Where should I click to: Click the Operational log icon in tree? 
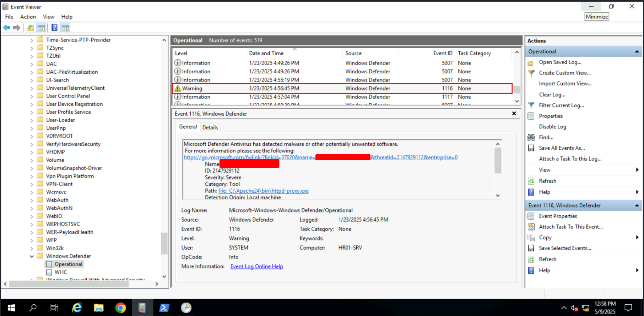click(49, 264)
